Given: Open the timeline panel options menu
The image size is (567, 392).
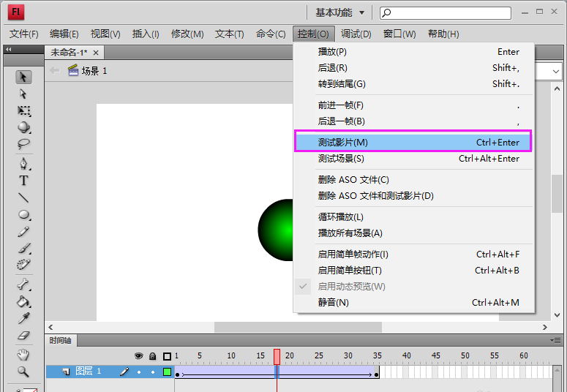Looking at the screenshot, I should (x=555, y=340).
